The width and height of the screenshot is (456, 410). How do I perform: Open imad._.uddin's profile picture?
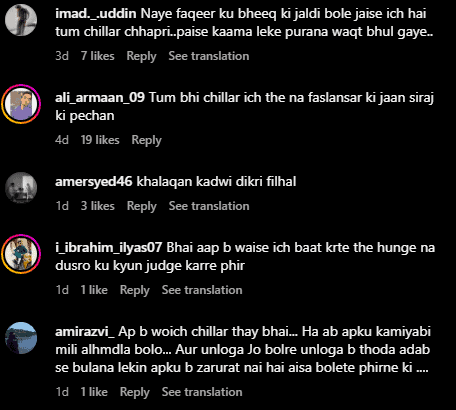point(21,20)
